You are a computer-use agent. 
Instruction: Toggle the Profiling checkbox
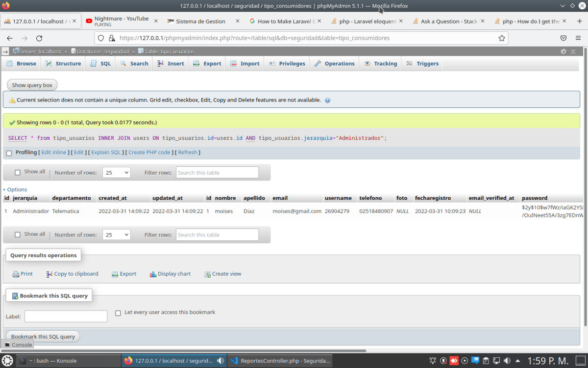(9, 153)
